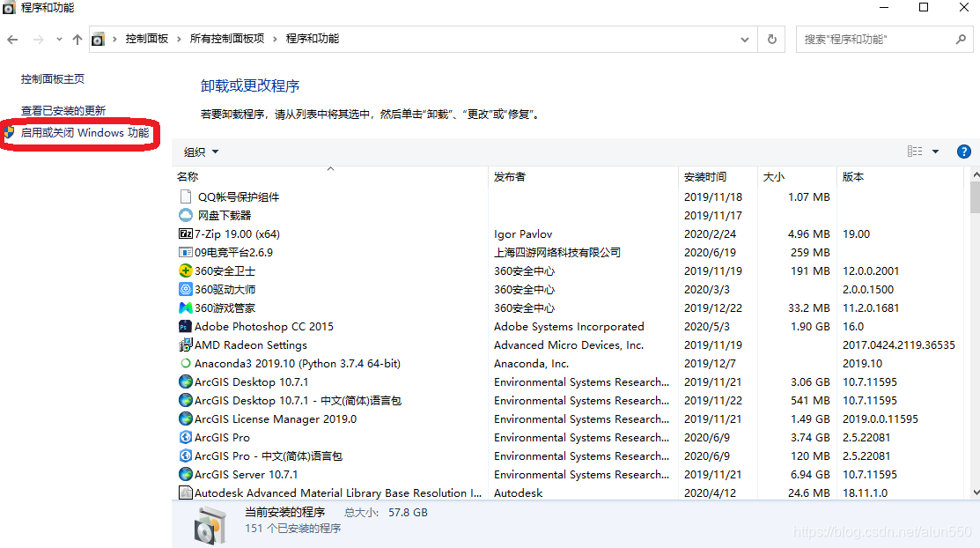
Task: Click the search magnifier icon
Action: coord(962,40)
